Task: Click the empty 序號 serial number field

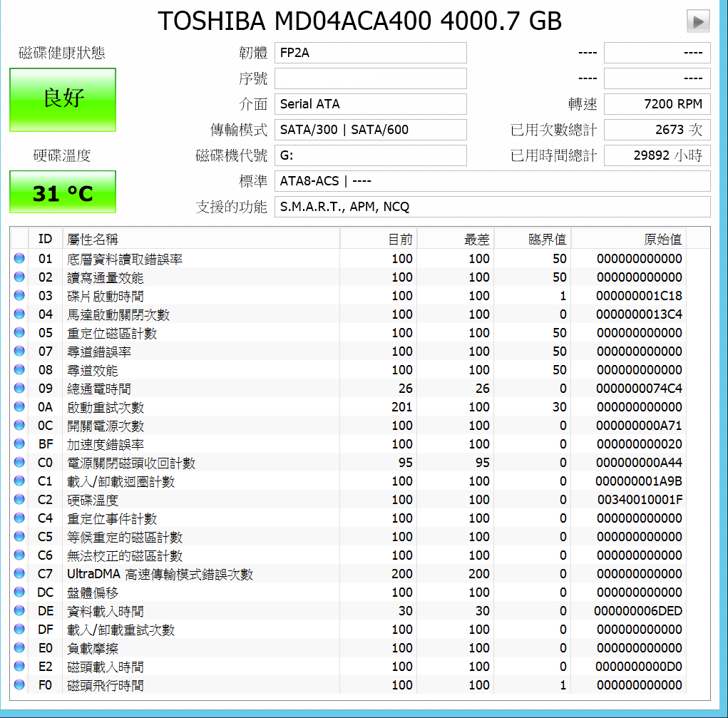Action: [371, 78]
